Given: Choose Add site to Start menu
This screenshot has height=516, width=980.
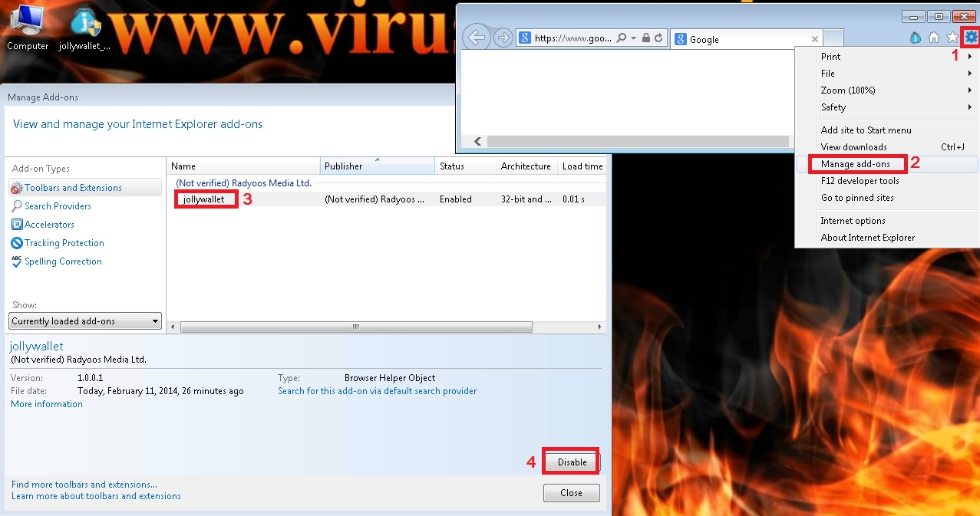Looking at the screenshot, I should 887,130.
